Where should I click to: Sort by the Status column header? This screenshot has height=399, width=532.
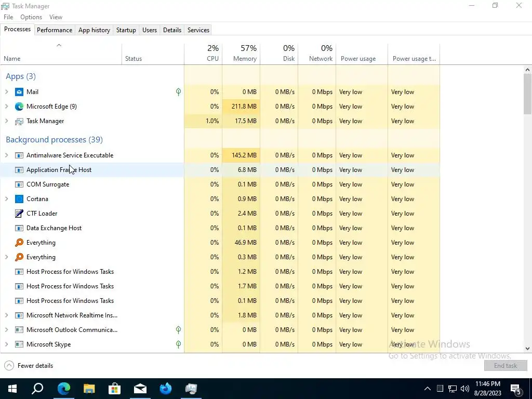click(153, 54)
